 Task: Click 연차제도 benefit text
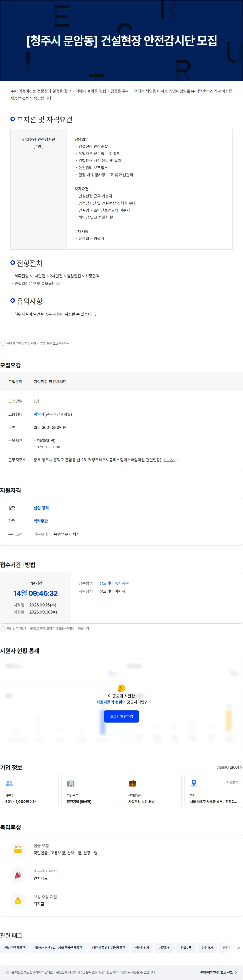pos(41,878)
